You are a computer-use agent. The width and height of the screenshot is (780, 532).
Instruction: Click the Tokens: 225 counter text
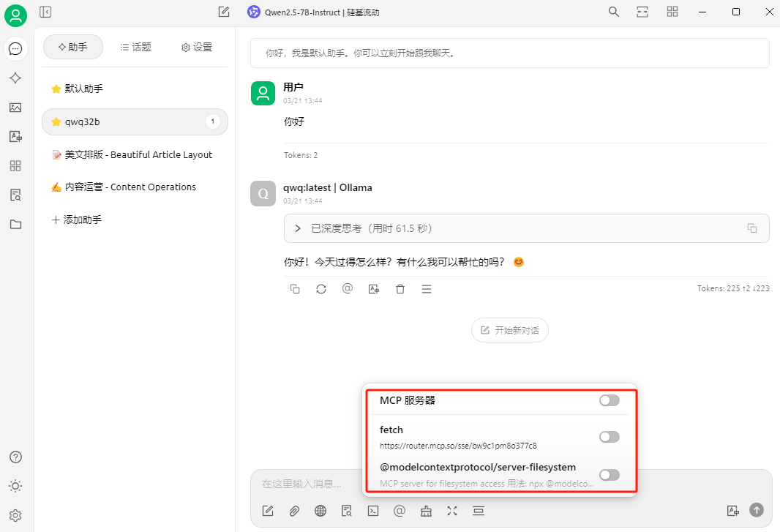[733, 288]
